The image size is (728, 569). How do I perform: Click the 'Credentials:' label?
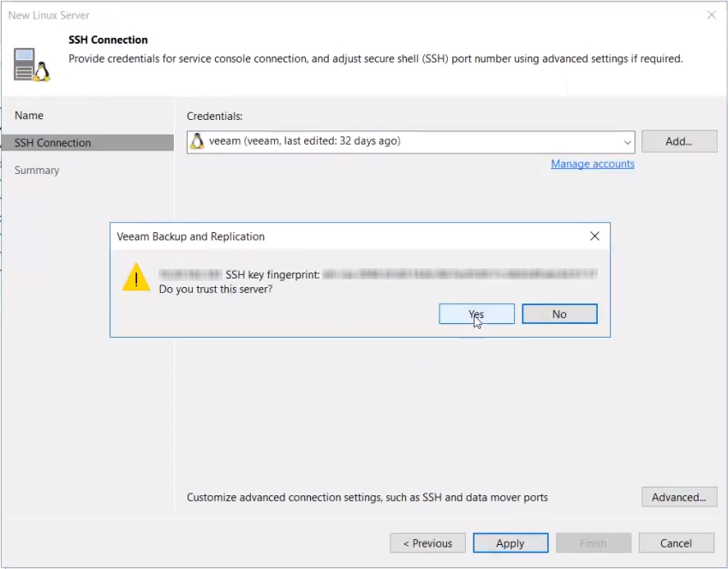click(x=214, y=117)
